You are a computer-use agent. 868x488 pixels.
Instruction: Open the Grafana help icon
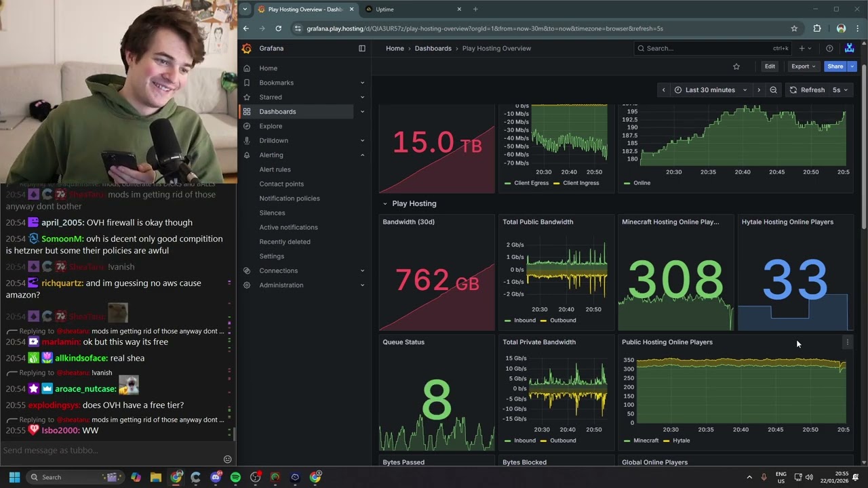click(x=829, y=48)
